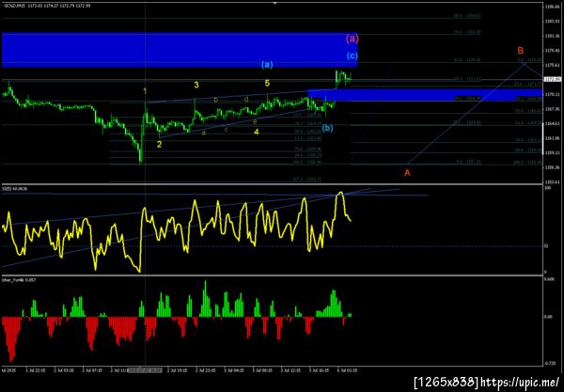
Task: Select the lower narrow blue rectangle zone
Action: (425, 95)
